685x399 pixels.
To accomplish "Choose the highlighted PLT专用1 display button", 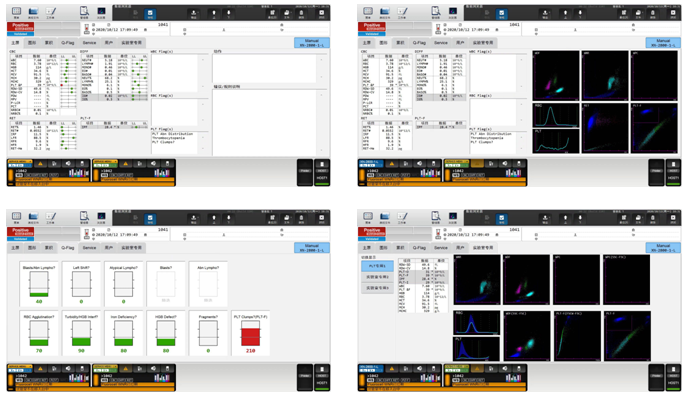I will [x=377, y=266].
